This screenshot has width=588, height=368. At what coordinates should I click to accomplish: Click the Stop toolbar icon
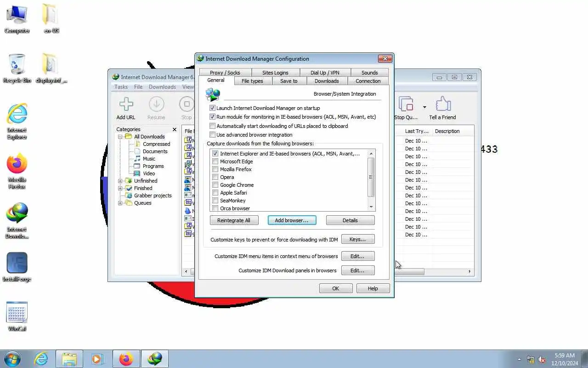(187, 104)
